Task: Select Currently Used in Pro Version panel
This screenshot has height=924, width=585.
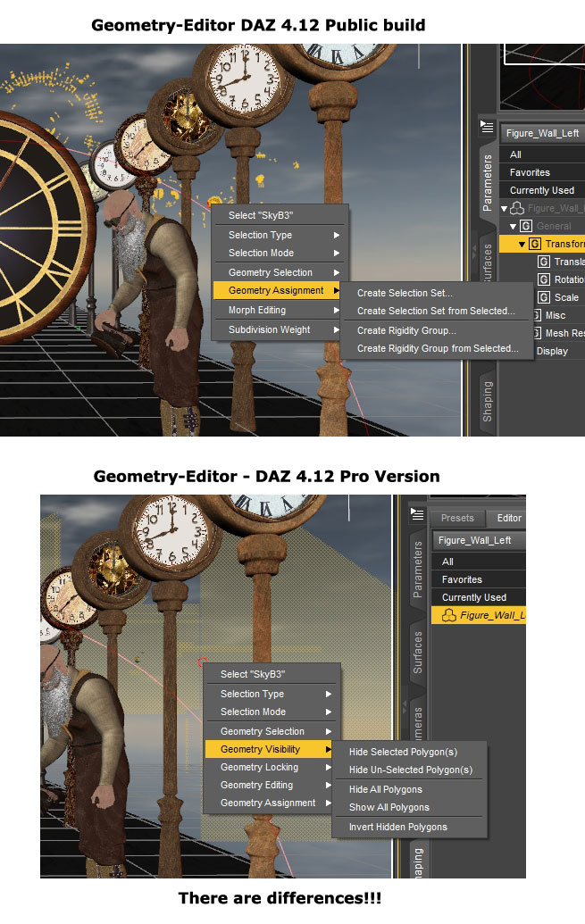Action: 479,597
